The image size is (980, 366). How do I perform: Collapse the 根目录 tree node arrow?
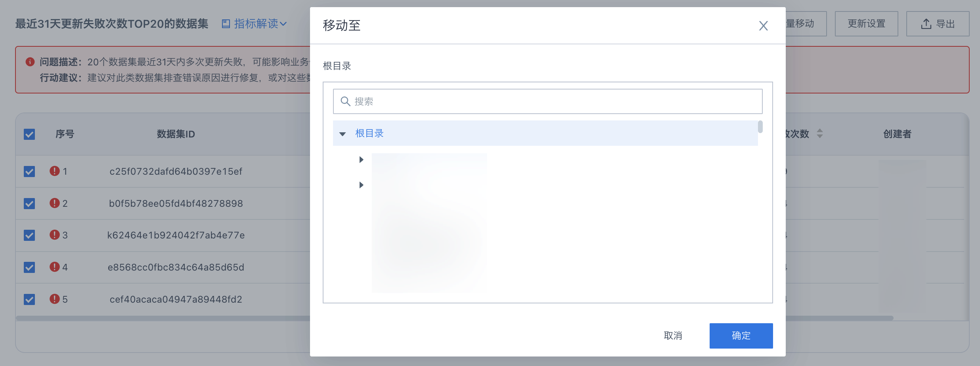343,134
